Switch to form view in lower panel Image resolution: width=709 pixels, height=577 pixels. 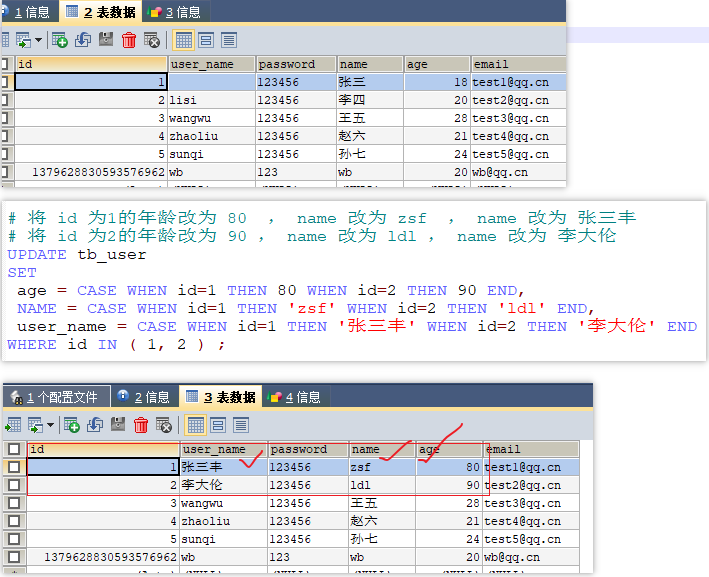218,425
